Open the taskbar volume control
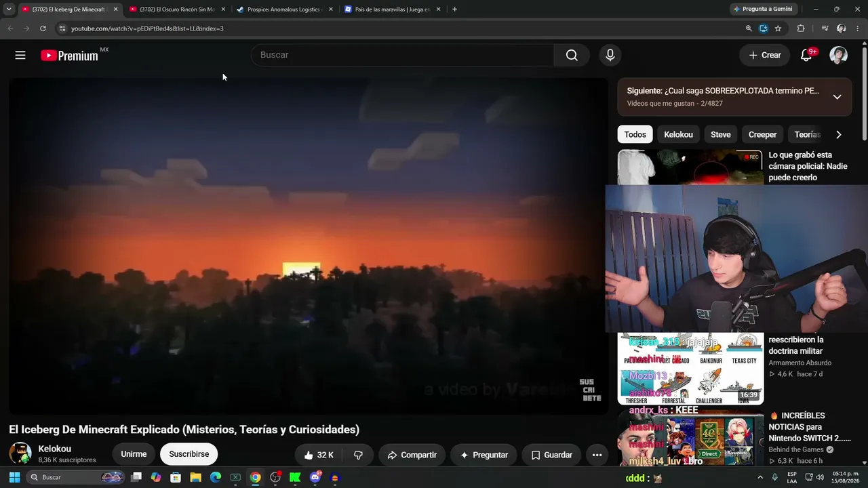The width and height of the screenshot is (868, 488). [820, 477]
